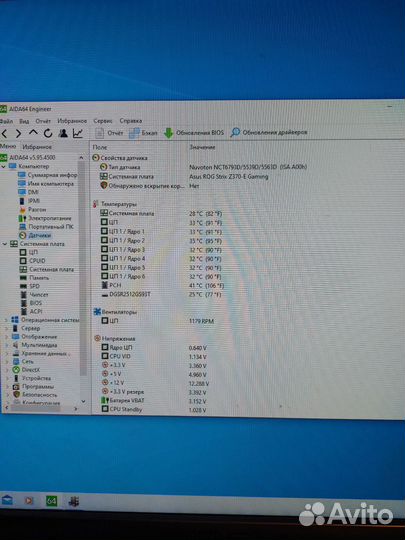This screenshot has width=405, height=540.
Task: Open AIDA64 from the taskbar
Action: tap(52, 501)
